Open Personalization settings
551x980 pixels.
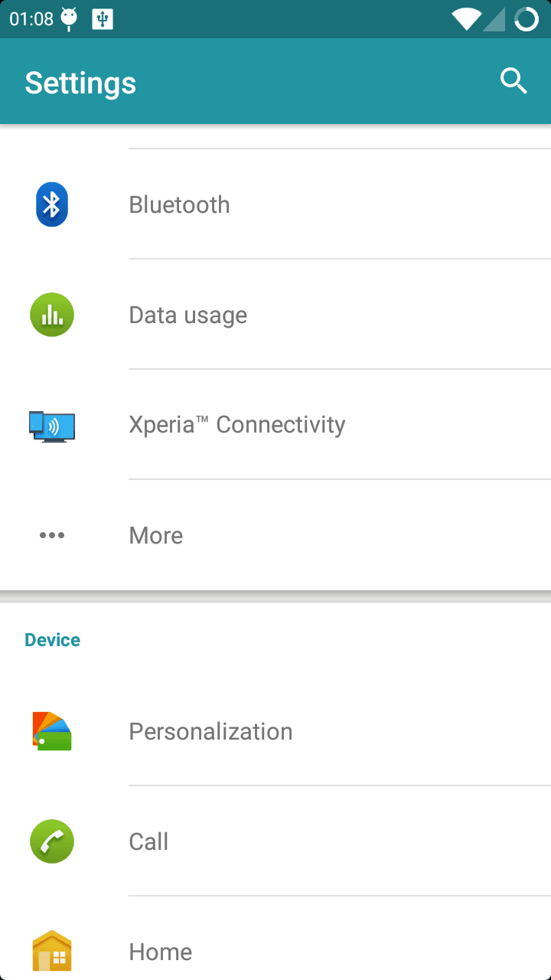(x=210, y=731)
